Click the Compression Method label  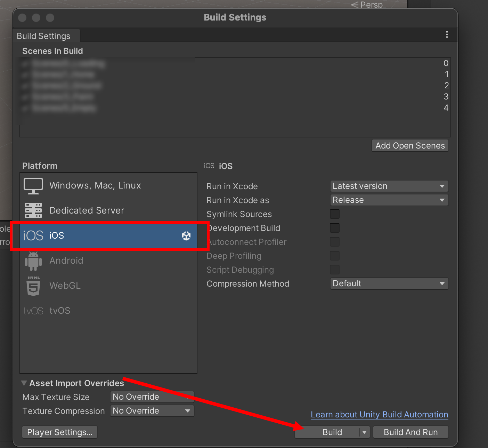click(248, 284)
